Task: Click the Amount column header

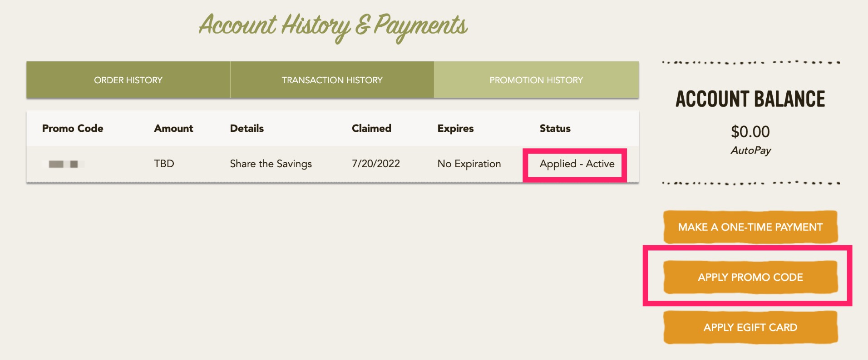Action: point(173,129)
